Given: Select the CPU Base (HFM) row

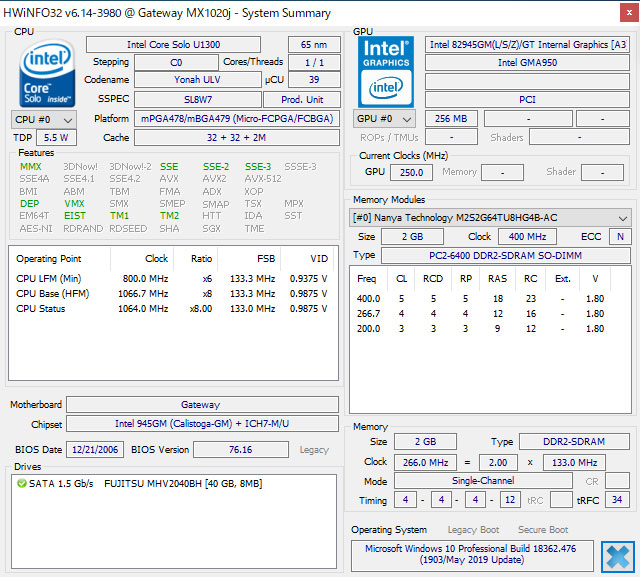Looking at the screenshot, I should click(172, 294).
